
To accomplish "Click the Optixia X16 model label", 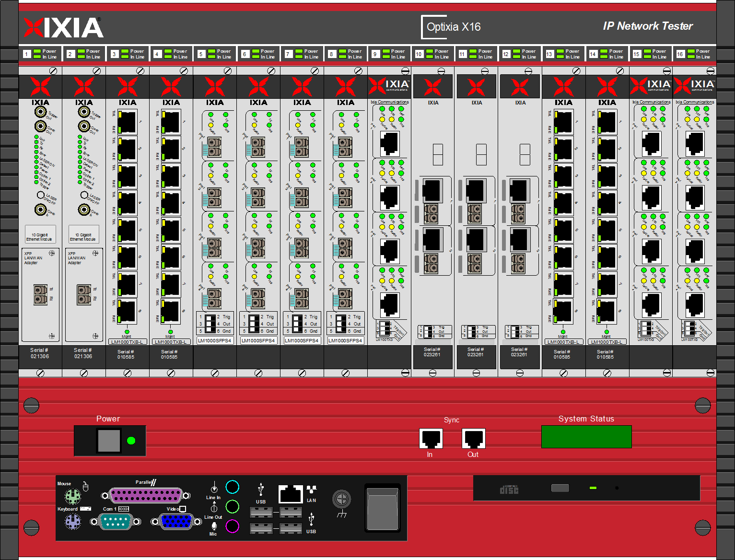I will pos(453,27).
